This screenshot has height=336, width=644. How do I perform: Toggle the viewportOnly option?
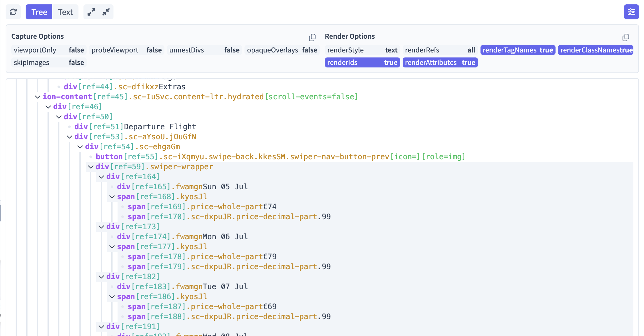(x=49, y=50)
